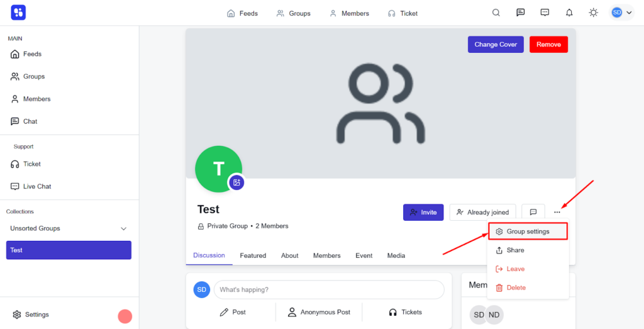Click the search magnifier icon
This screenshot has width=644, height=329.
496,13
